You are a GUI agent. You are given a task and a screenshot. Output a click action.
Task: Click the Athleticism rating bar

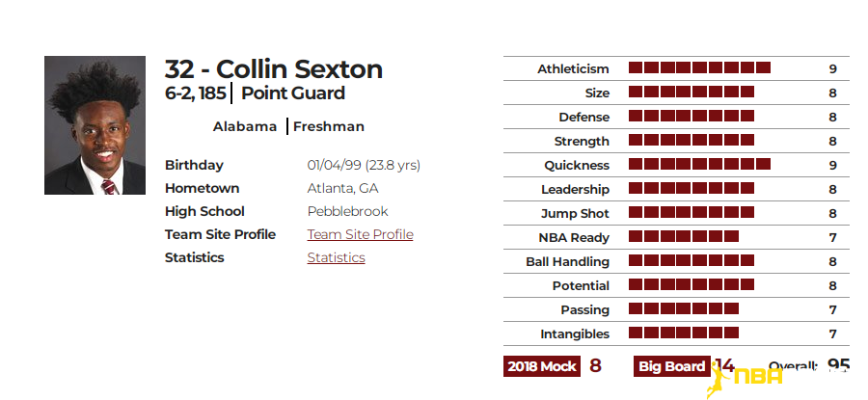pyautogui.click(x=699, y=68)
